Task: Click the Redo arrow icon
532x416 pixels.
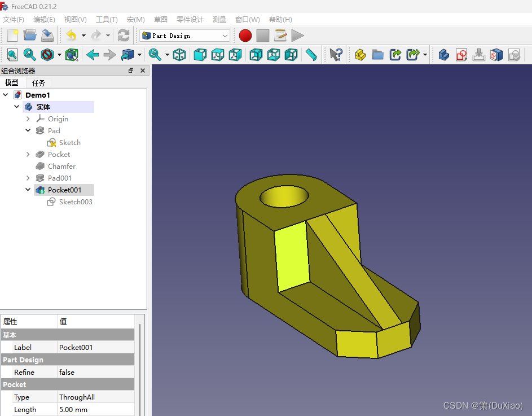Action: [96, 36]
